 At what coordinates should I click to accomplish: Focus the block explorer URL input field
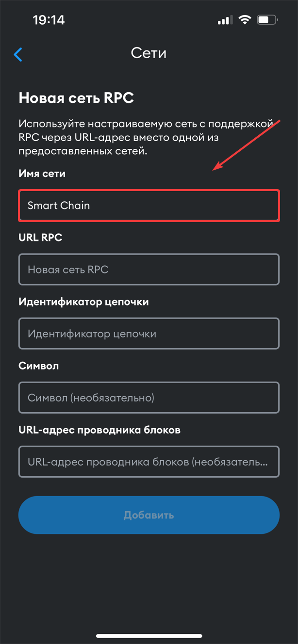click(149, 462)
